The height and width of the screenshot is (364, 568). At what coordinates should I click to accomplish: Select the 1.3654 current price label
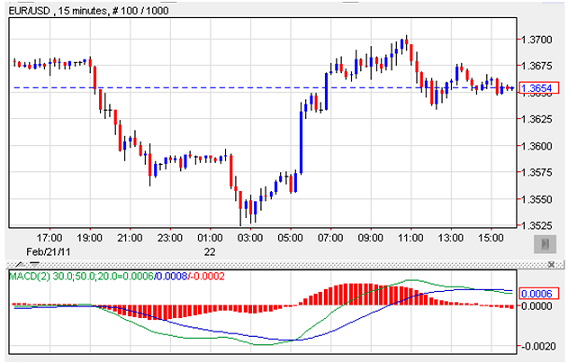[x=538, y=88]
